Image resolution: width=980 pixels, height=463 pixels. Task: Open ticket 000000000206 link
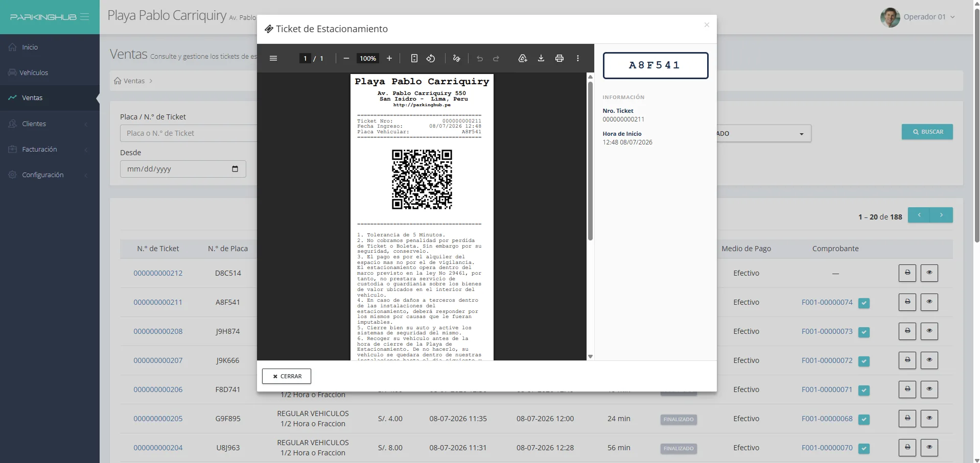pyautogui.click(x=158, y=389)
